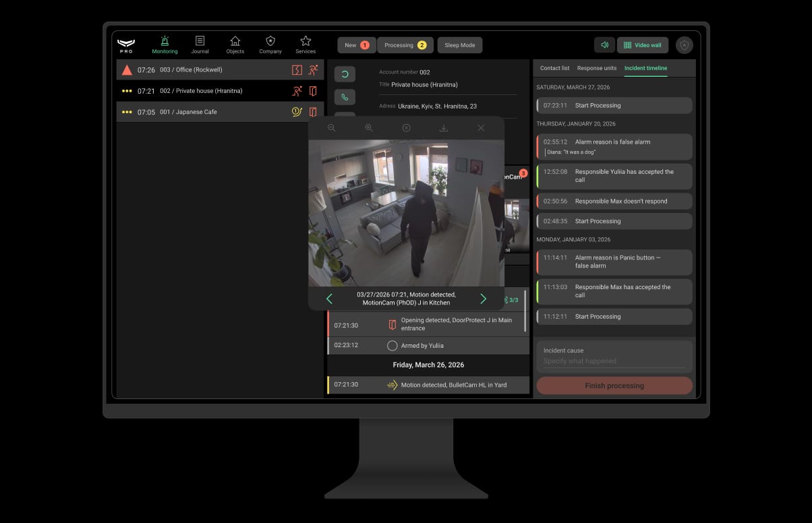Click the door icon on Japanese Cafe row

click(313, 112)
